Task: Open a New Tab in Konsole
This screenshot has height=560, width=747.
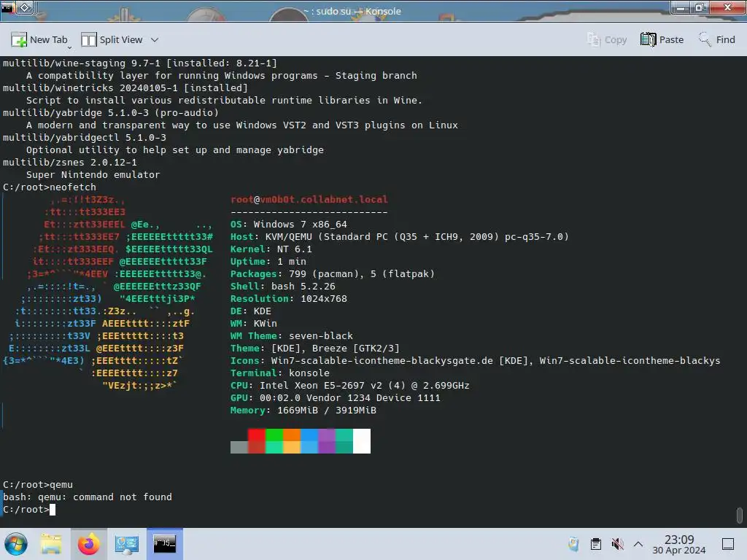Action: point(39,40)
